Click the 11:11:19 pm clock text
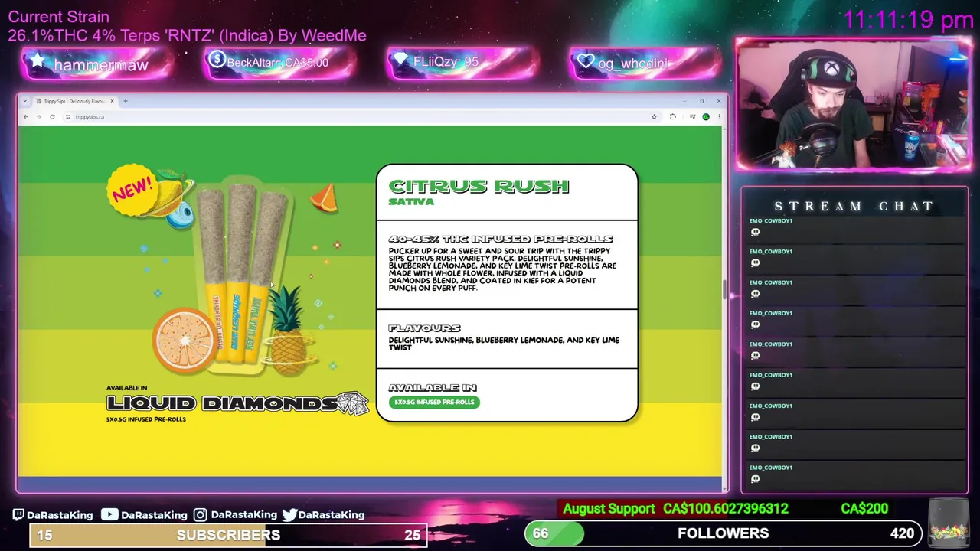Viewport: 980px width, 551px height. coord(908,20)
